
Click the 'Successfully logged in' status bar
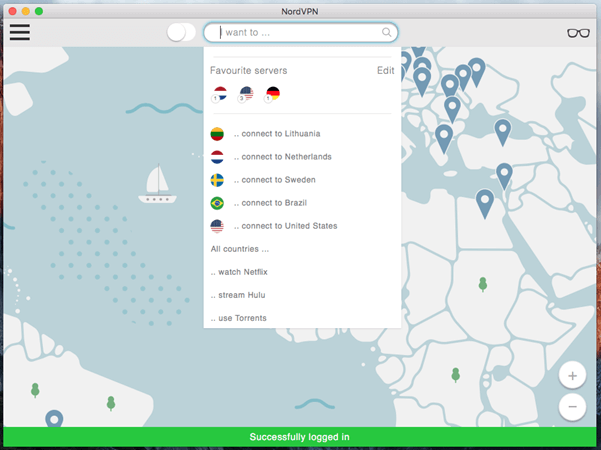(x=300, y=437)
